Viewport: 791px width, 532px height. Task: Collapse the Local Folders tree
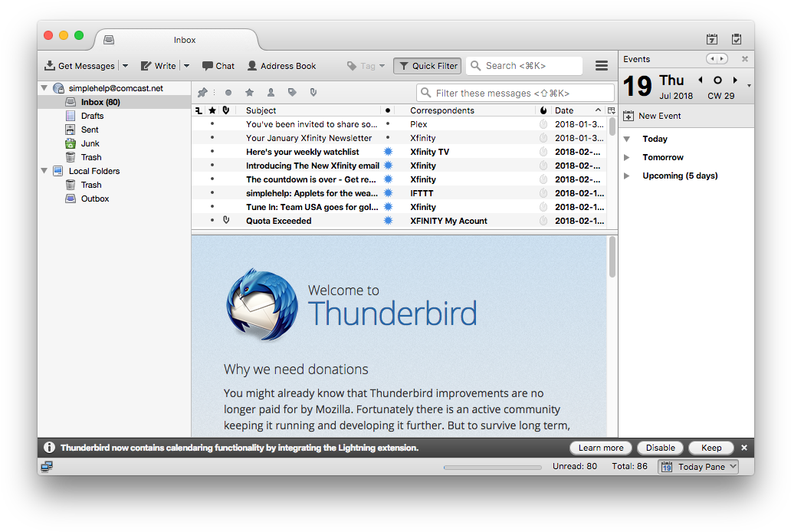point(44,171)
